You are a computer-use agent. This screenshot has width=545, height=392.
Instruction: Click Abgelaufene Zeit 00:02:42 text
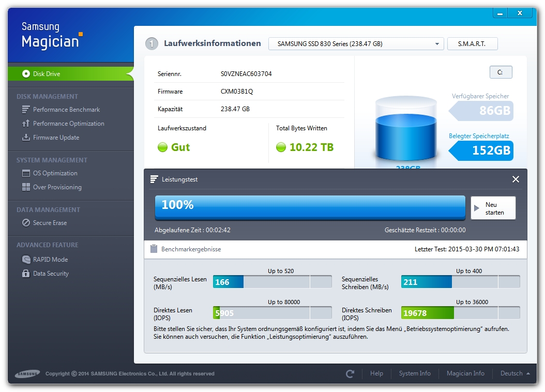click(x=192, y=230)
